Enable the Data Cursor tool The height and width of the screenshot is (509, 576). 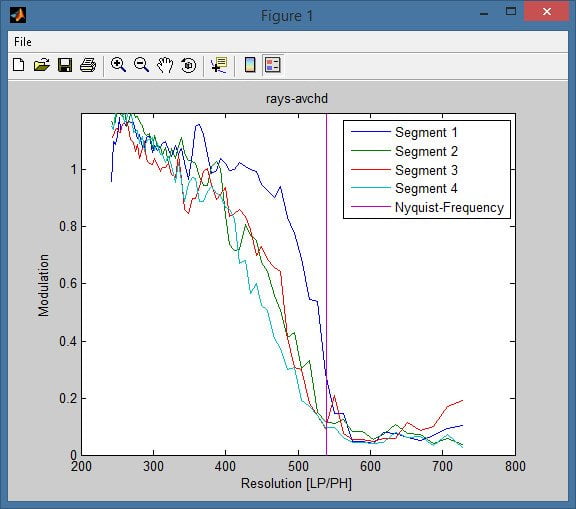(219, 65)
